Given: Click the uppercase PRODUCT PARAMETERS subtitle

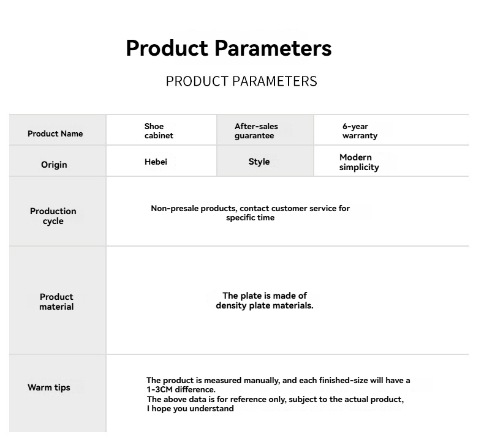Looking at the screenshot, I should [241, 81].
